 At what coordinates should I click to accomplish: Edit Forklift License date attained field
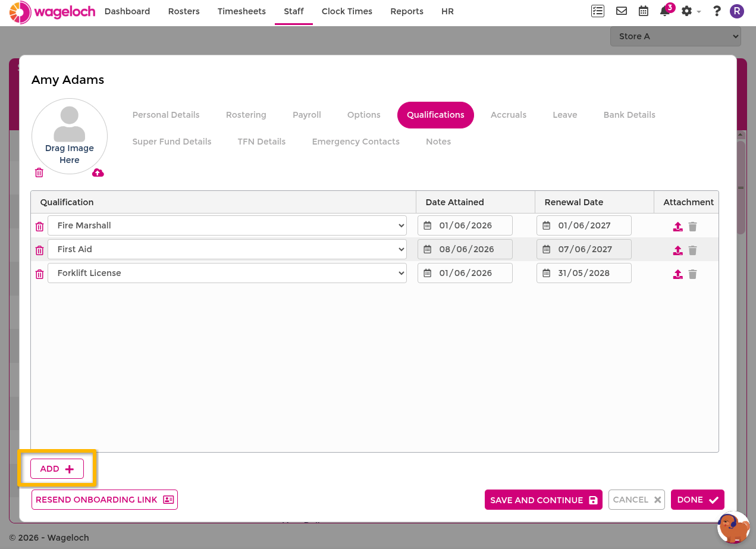tap(465, 273)
